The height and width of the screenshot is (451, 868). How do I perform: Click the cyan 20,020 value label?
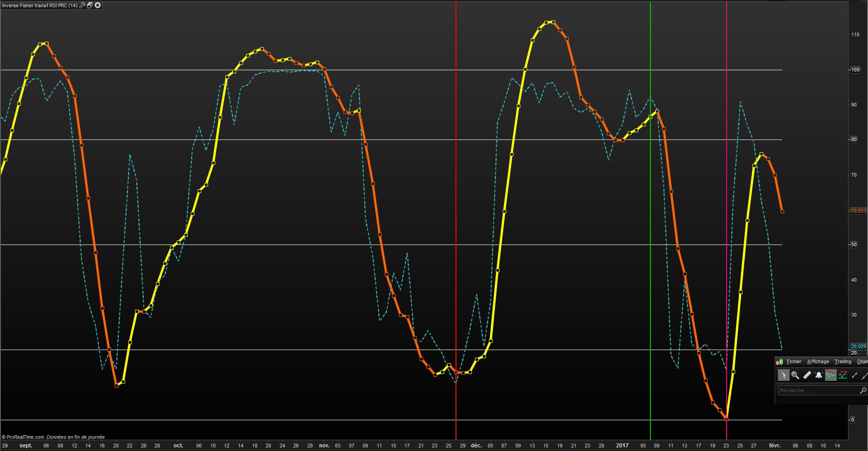point(858,346)
